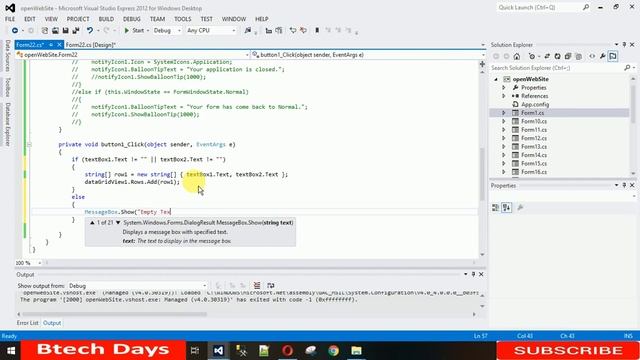Expand the Form10.cs tree node
This screenshot has height=360, width=640.
504,121
